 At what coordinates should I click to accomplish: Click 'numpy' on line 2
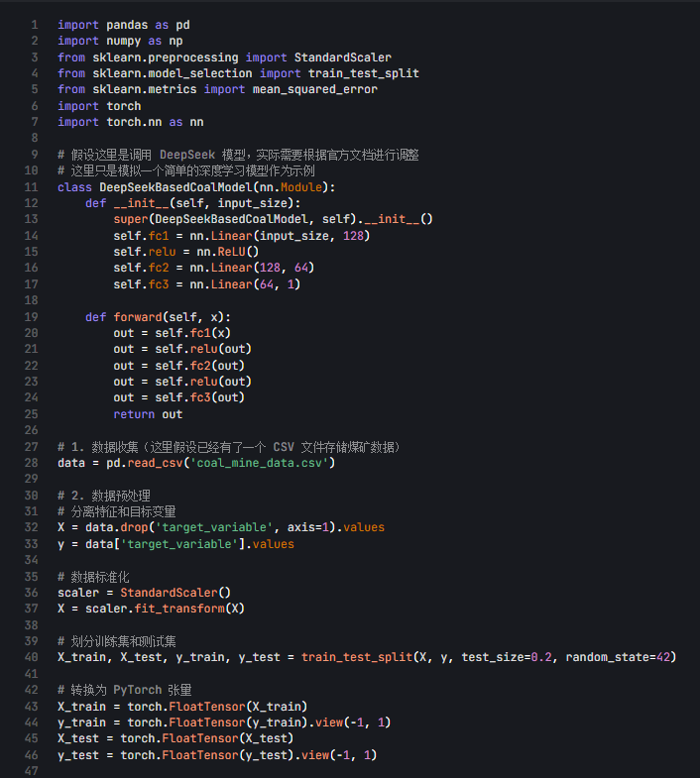click(x=124, y=41)
